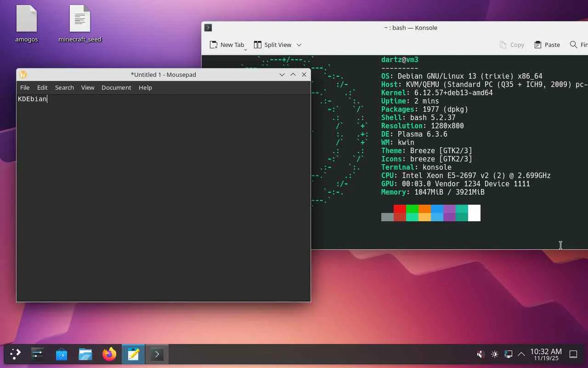Click the Mousepad title bar app icon

point(23,75)
